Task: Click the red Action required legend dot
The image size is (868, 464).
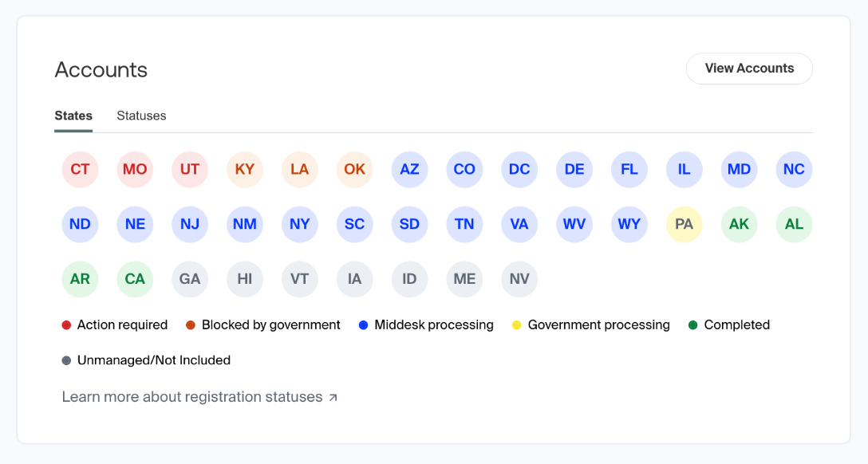Action: 66,325
